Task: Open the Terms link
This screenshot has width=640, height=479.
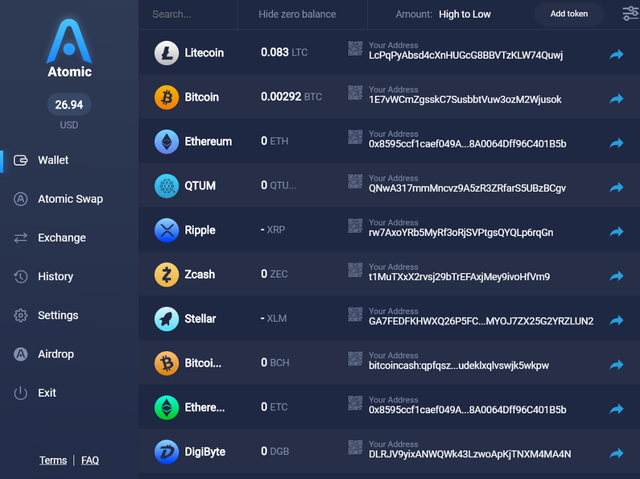Action: pos(53,460)
